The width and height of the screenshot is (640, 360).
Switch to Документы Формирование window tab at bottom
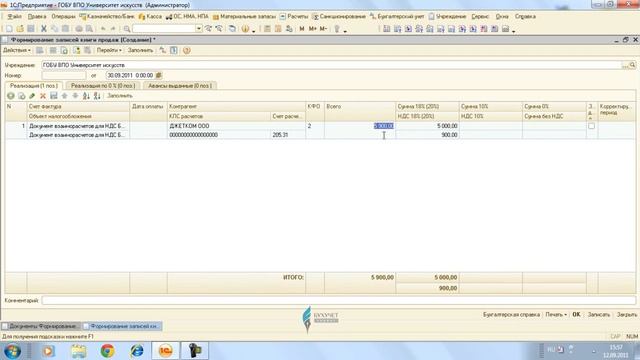coord(41,326)
